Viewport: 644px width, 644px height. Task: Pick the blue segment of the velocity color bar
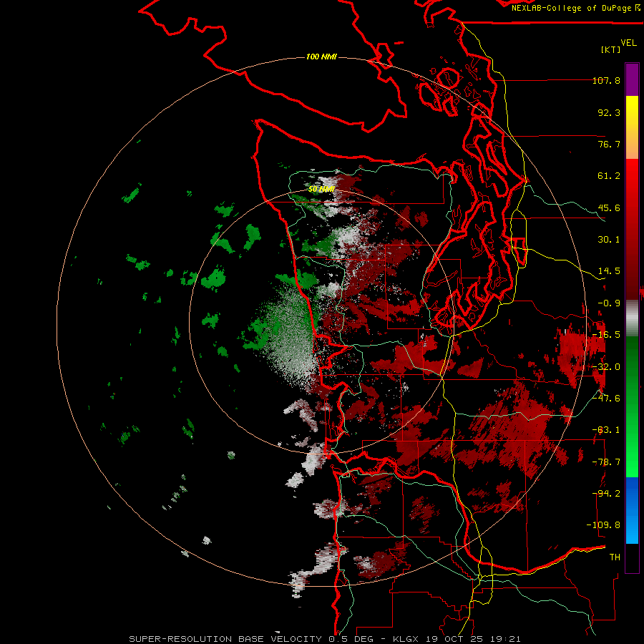pos(632,510)
